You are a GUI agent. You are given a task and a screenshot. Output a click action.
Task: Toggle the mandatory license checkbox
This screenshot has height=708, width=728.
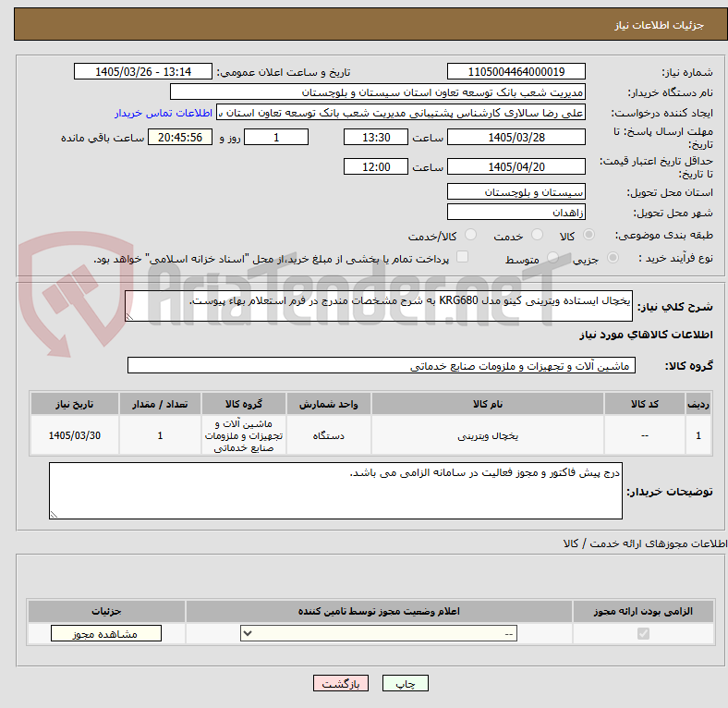point(643,633)
